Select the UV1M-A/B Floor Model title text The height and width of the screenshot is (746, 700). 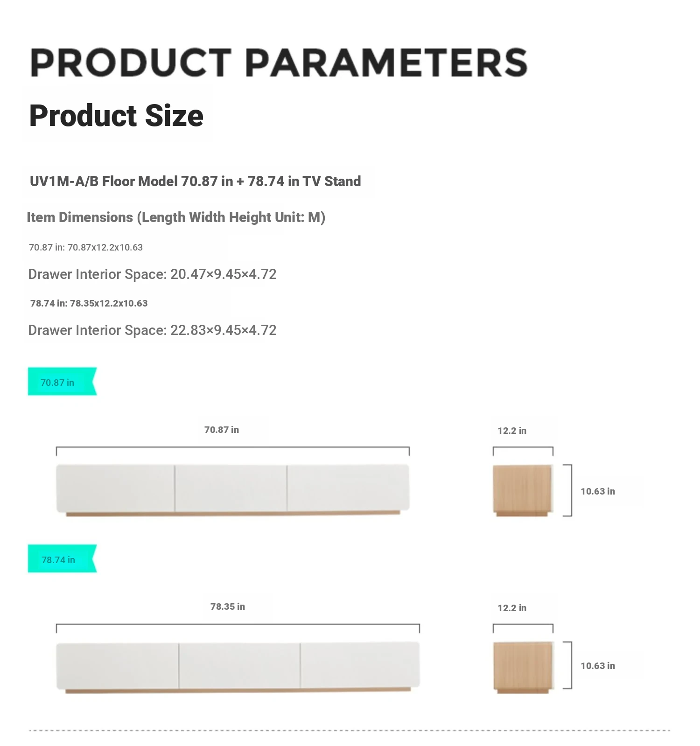[195, 181]
